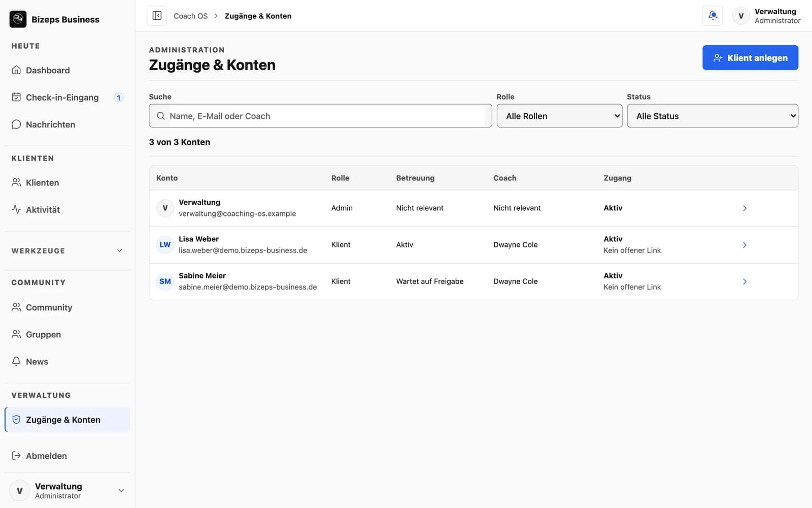Click the Dashboard home icon
812x508 pixels.
coord(16,70)
